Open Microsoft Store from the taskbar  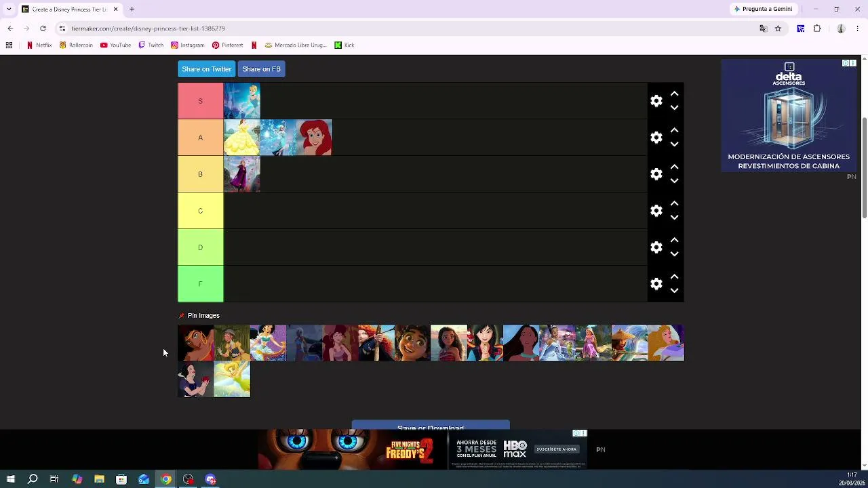pyautogui.click(x=121, y=479)
